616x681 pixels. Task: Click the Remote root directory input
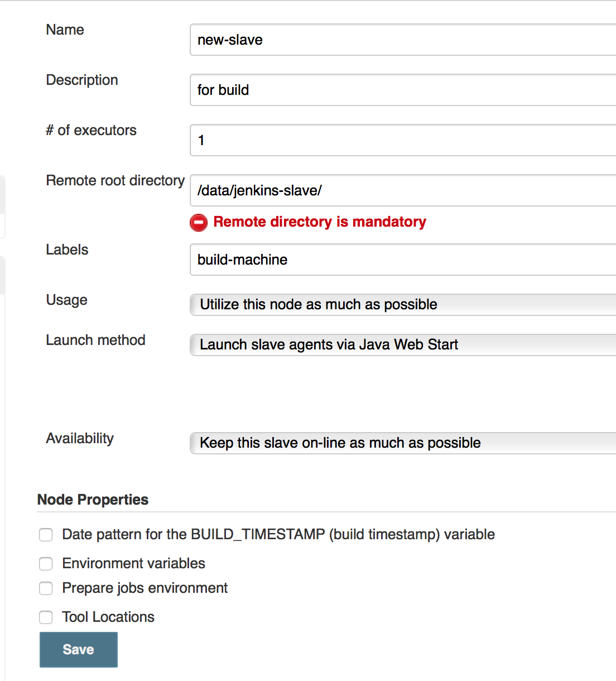pos(403,190)
